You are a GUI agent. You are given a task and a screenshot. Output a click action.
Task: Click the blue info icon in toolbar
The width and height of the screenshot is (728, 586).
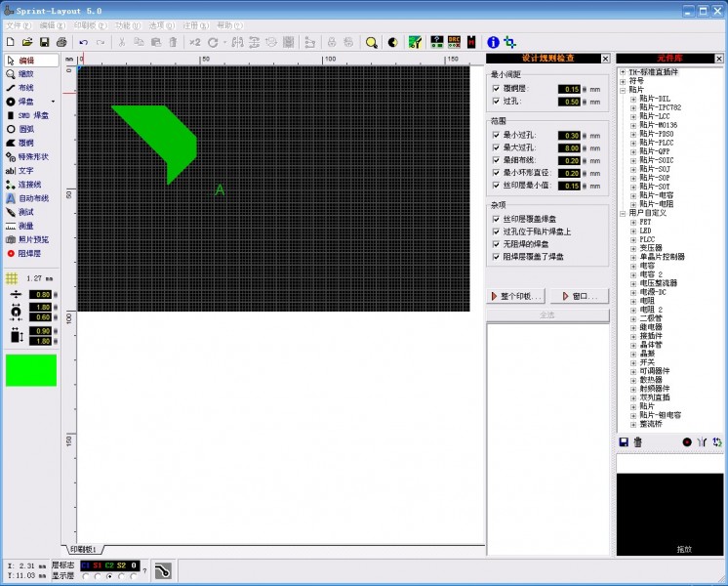(493, 42)
